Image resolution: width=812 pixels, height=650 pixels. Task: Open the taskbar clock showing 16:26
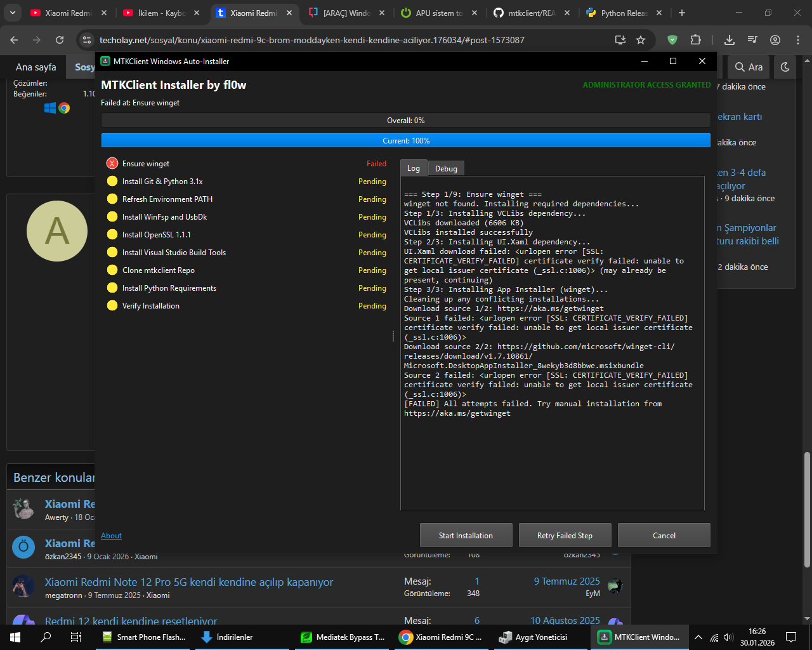click(x=757, y=637)
